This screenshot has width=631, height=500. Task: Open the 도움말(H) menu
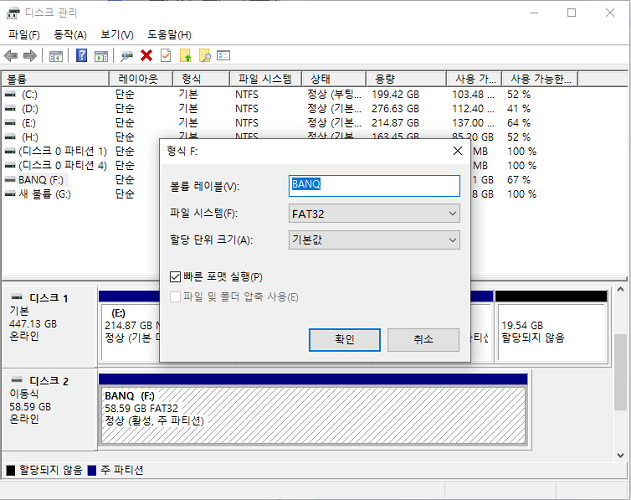click(169, 35)
